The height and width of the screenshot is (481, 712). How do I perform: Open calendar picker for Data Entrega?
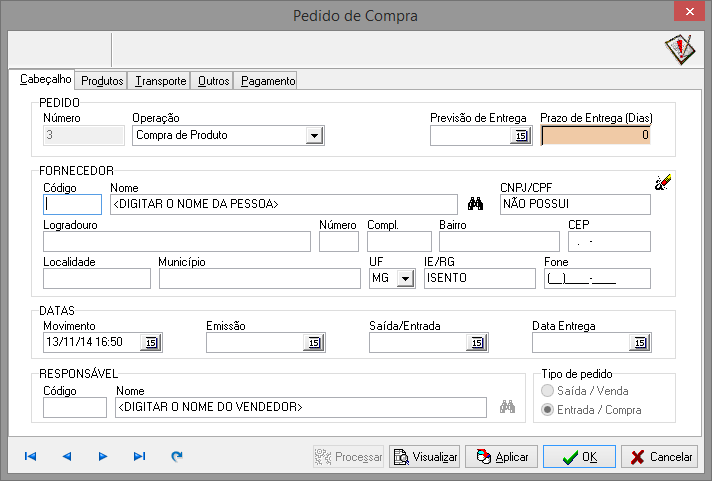639,343
